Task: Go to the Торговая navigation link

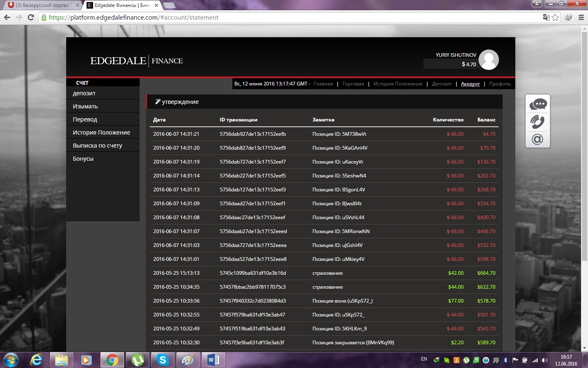Action: tap(353, 84)
